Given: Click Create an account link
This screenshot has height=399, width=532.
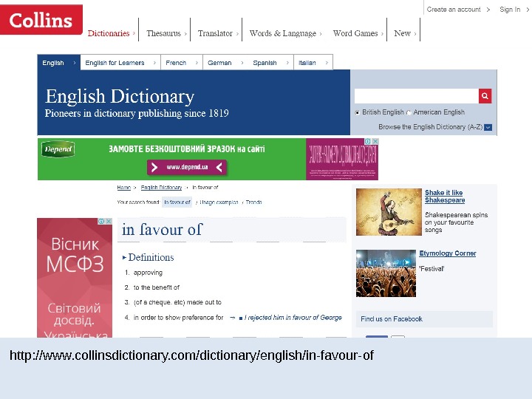Looking at the screenshot, I should coord(454,10).
